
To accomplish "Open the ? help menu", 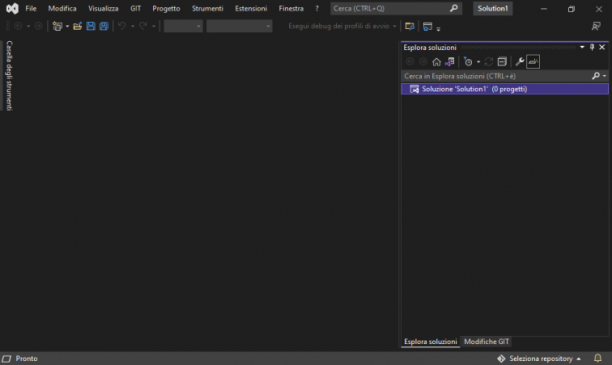I will (x=317, y=8).
